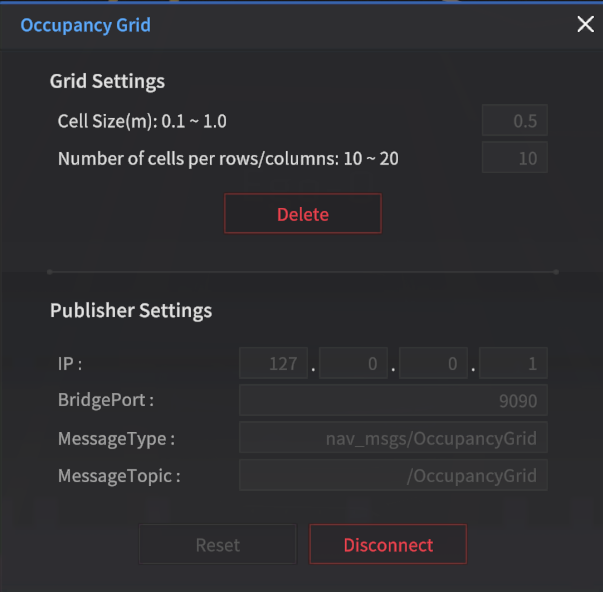
Task: Click the BridgePort field showing 9090
Action: click(x=393, y=401)
